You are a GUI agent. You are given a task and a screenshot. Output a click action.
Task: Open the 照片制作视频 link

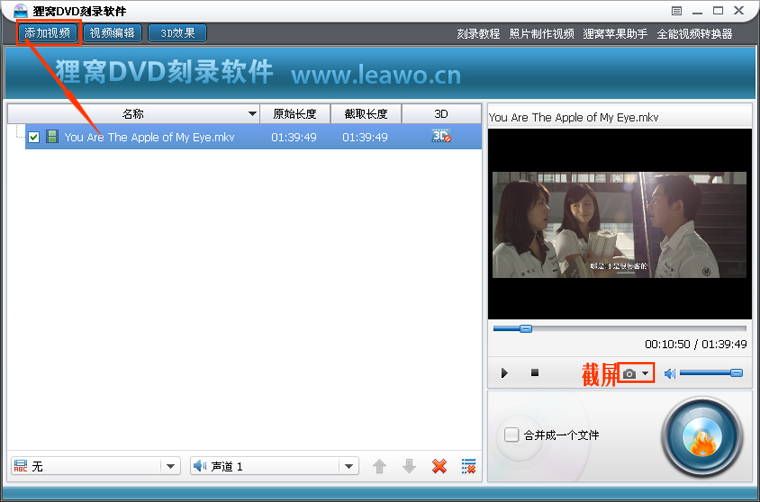541,34
